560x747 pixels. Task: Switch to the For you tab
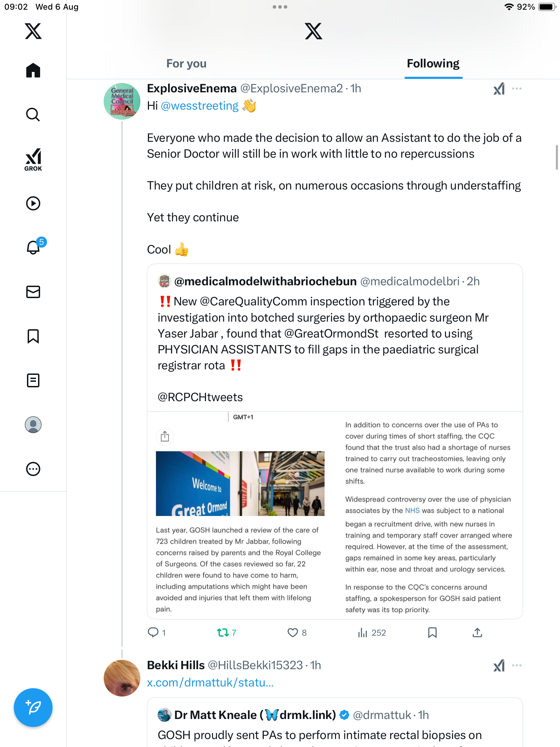coord(186,64)
